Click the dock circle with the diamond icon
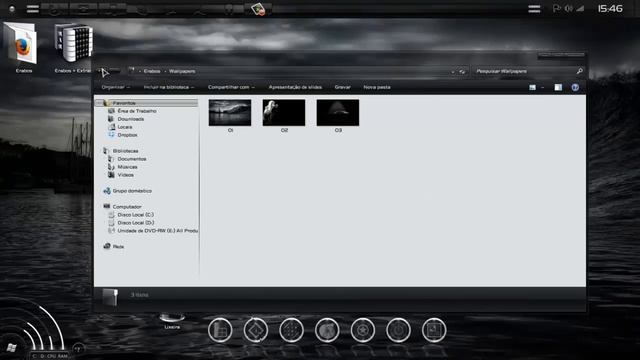The image size is (640, 360). pos(256,330)
